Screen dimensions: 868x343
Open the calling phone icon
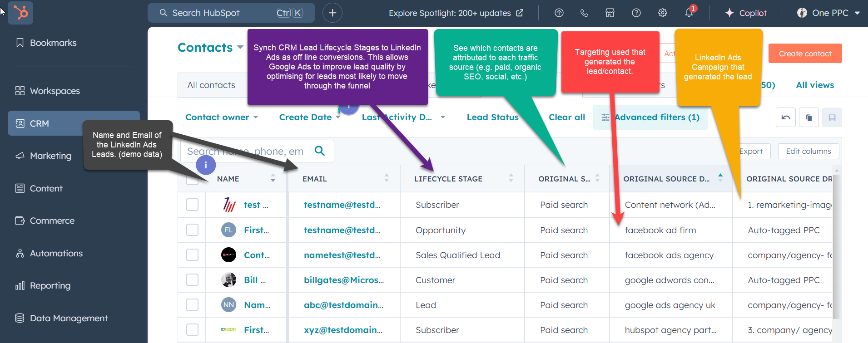tap(585, 13)
